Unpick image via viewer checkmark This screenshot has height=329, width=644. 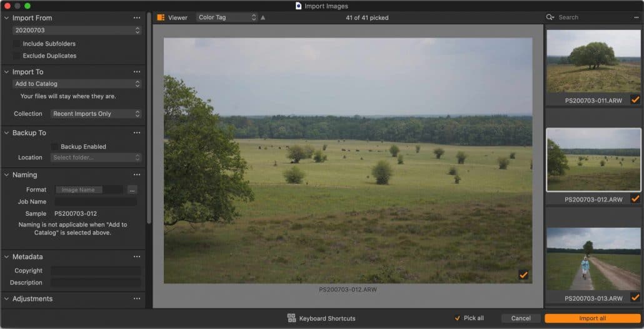pos(524,275)
